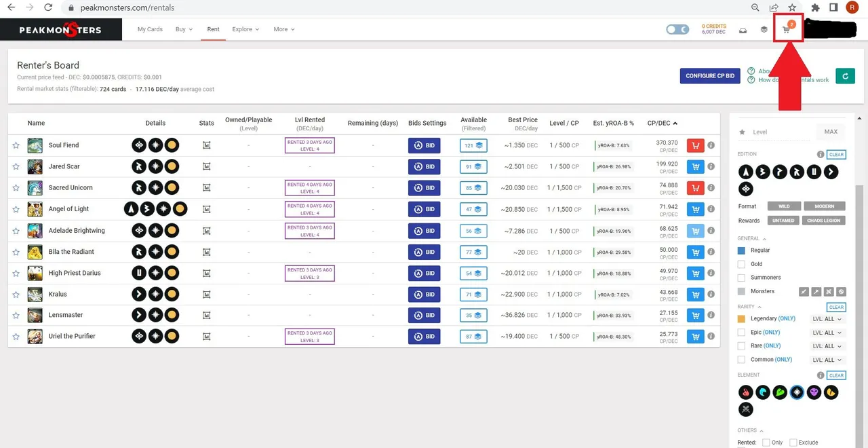Open stats chart for Soul Fiend
This screenshot has height=448, width=868.
207,145
